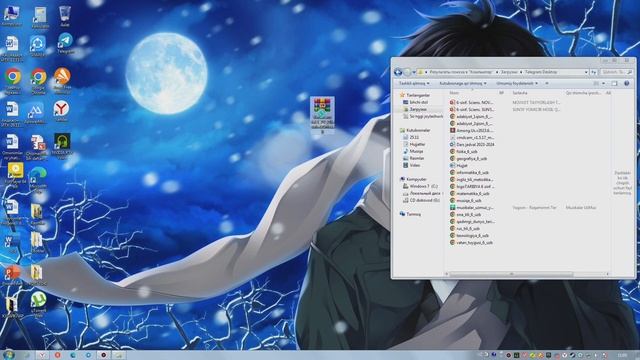Open the PowerPoint file on the desktop
Viewport: 640px width, 360px height.
click(x=12, y=274)
